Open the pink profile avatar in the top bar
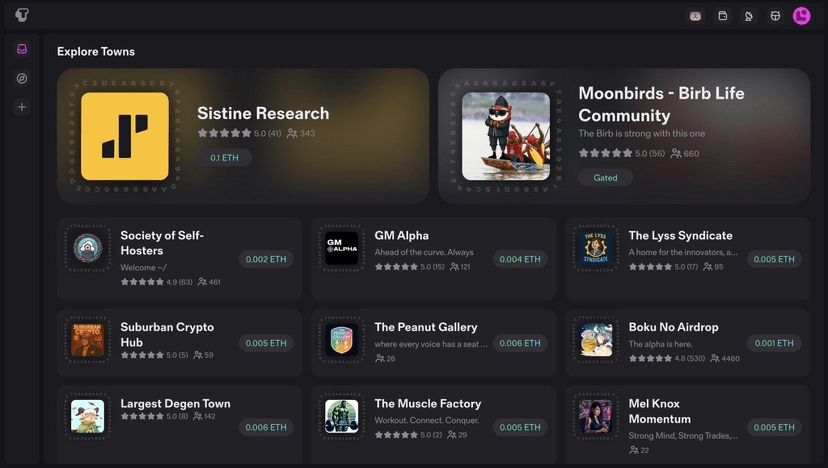This screenshot has height=468, width=828. [802, 16]
